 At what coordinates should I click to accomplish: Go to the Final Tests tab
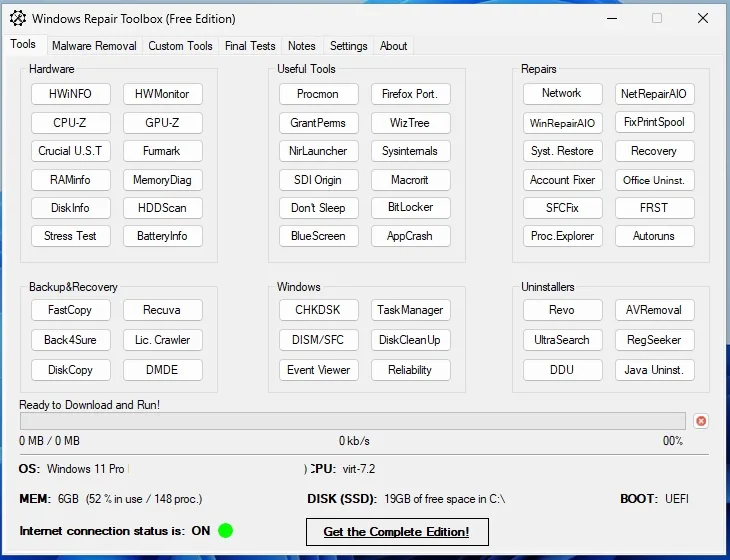pyautogui.click(x=250, y=46)
